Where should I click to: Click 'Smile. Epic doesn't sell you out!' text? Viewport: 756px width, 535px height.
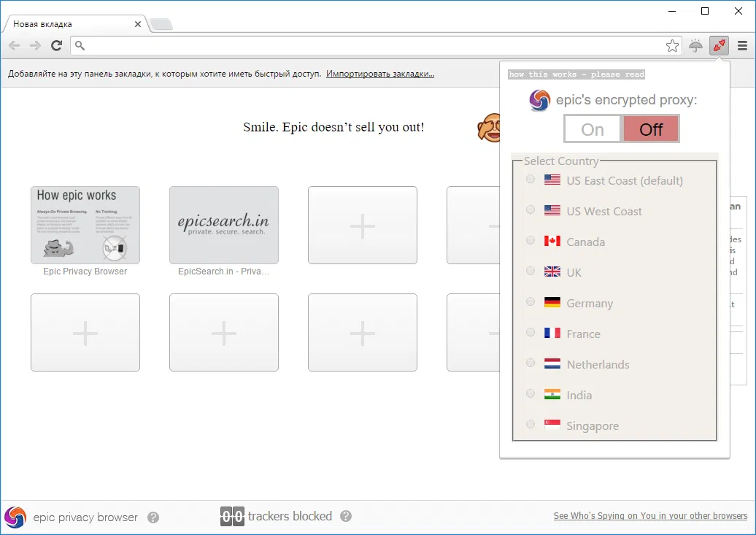(333, 127)
